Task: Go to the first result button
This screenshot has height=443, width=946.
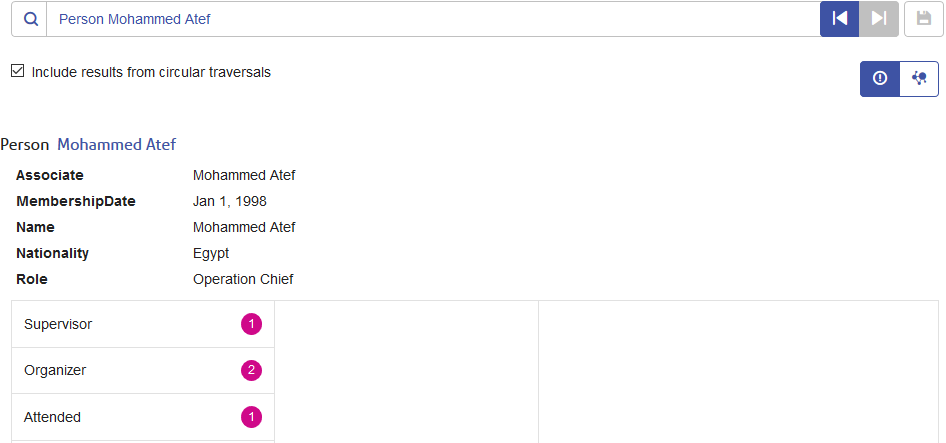Action: (839, 19)
